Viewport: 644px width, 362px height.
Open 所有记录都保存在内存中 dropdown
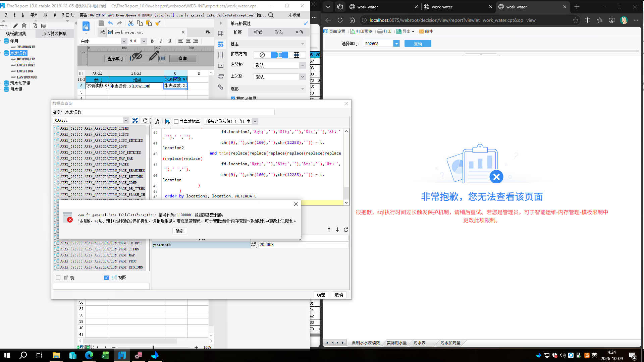pyautogui.click(x=255, y=122)
